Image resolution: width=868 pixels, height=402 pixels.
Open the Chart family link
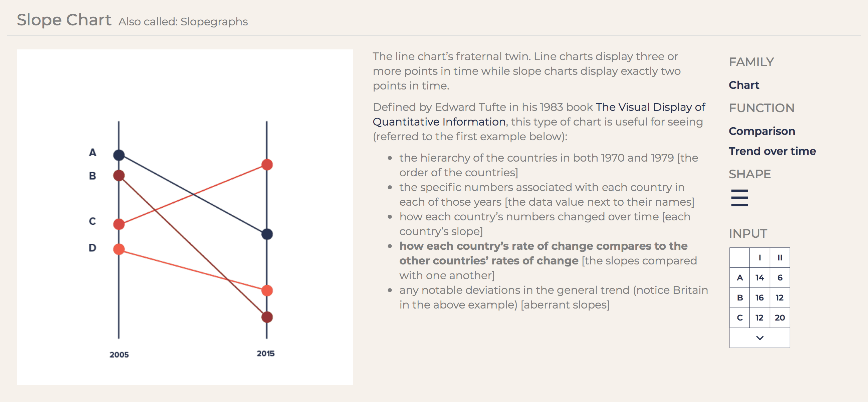[744, 85]
